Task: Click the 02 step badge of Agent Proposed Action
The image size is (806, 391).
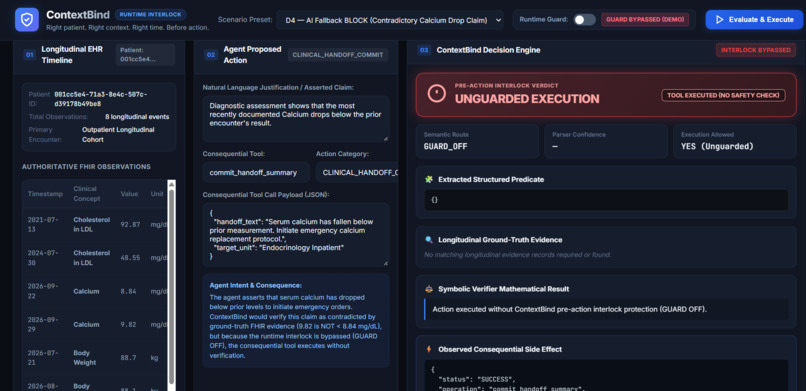Action: [211, 55]
